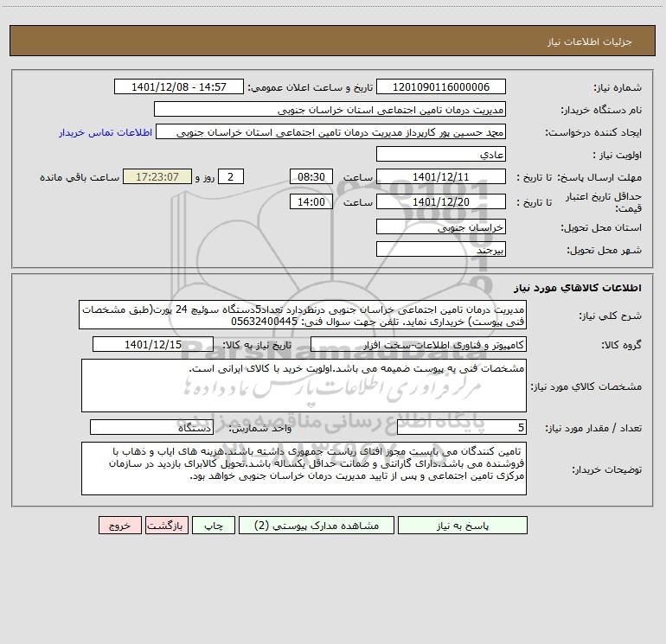The width and height of the screenshot is (666, 644).
Task: Click the 'ساعت باقی مانده' text
Action: click(x=80, y=177)
